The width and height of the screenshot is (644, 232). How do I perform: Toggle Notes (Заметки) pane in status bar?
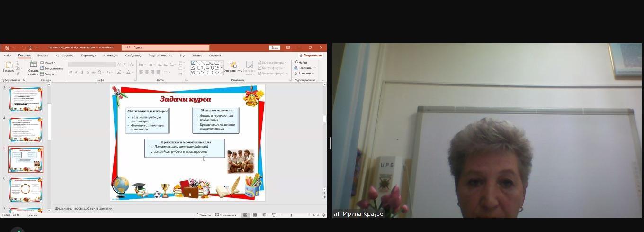tap(203, 215)
